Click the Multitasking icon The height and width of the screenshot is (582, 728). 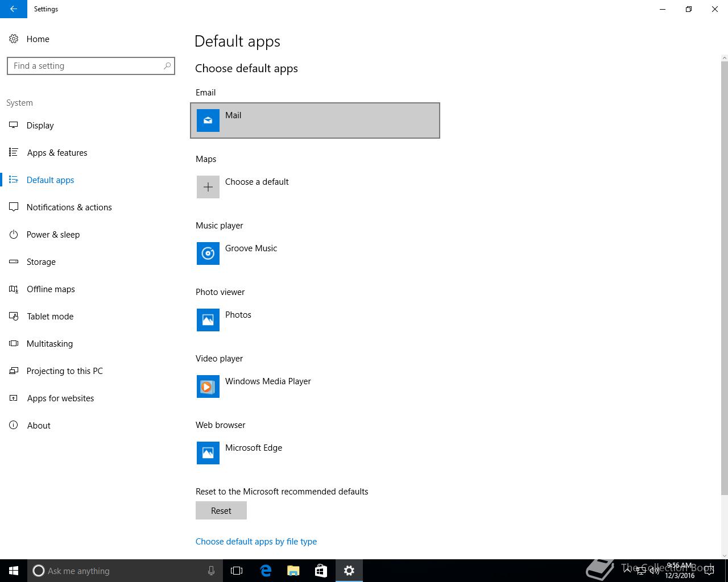click(14, 343)
